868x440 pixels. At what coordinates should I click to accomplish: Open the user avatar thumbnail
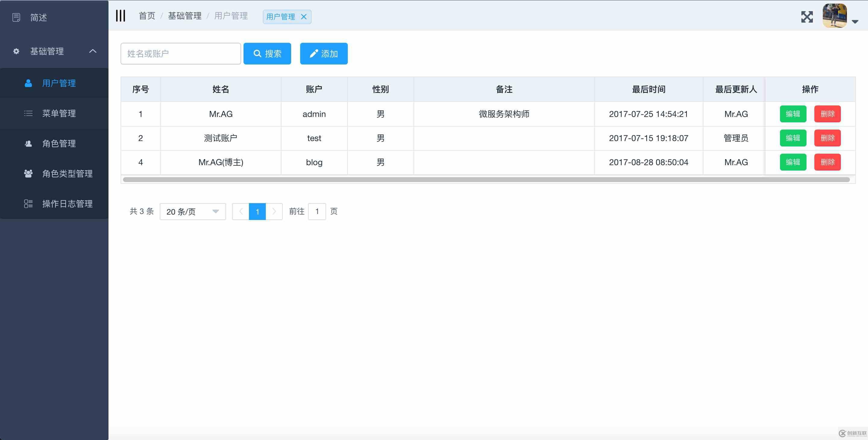click(835, 16)
